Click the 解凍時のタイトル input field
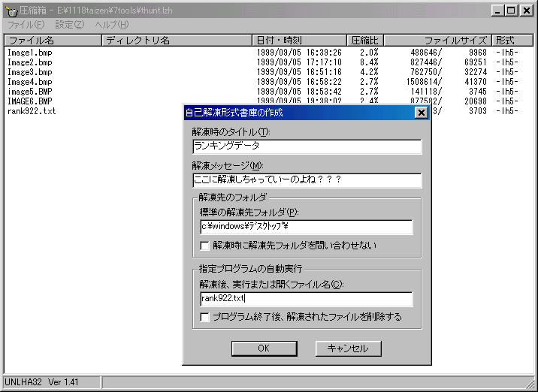The height and width of the screenshot is (392, 538). [x=307, y=147]
